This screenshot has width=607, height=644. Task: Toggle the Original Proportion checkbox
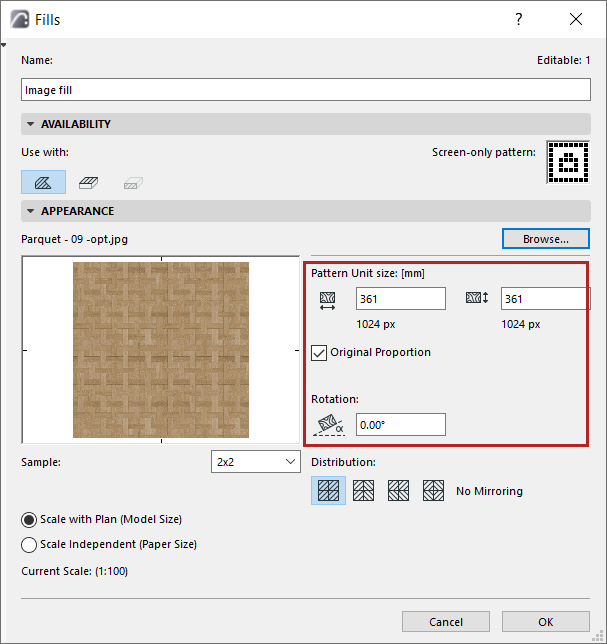pyautogui.click(x=319, y=353)
